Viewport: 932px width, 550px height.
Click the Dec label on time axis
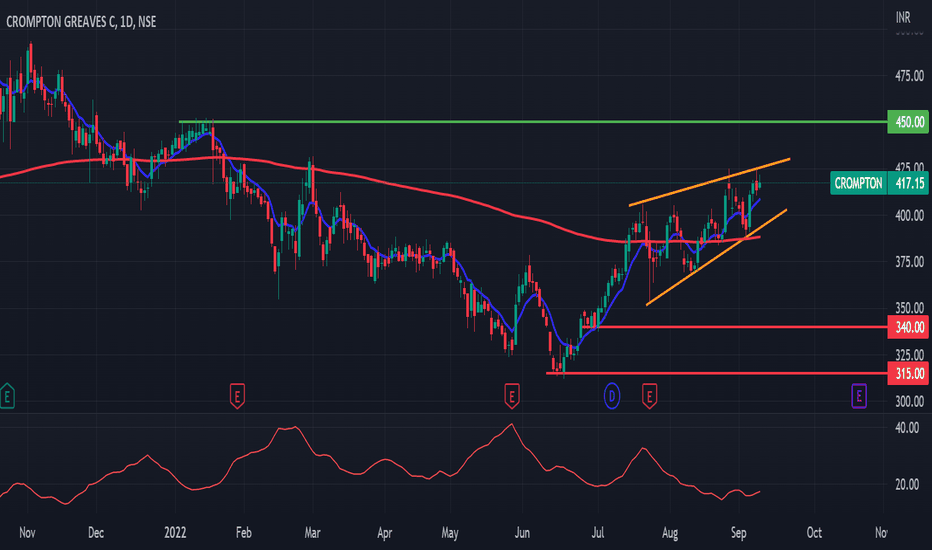tap(96, 533)
